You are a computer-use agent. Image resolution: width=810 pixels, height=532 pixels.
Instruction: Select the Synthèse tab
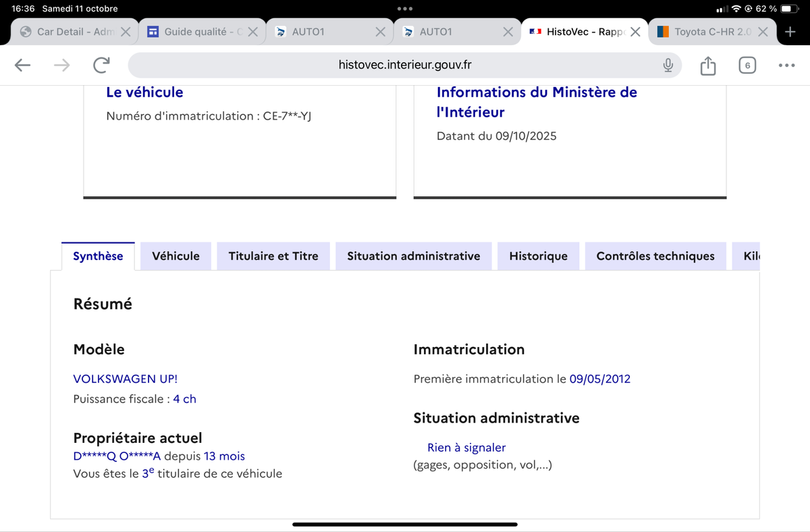click(x=98, y=256)
